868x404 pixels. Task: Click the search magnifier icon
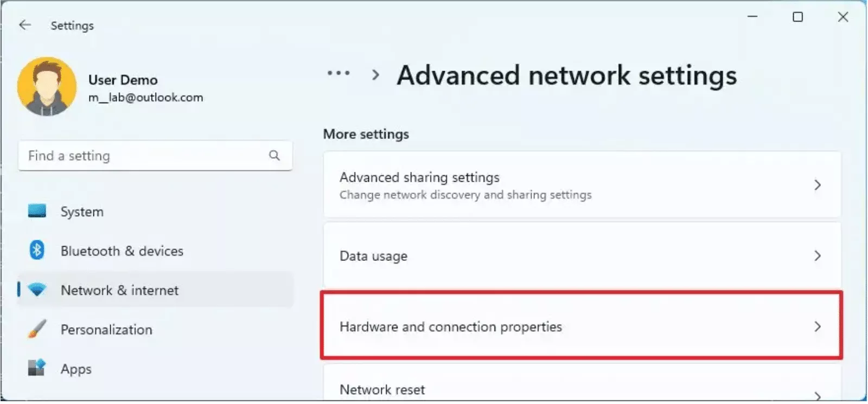[x=275, y=156]
